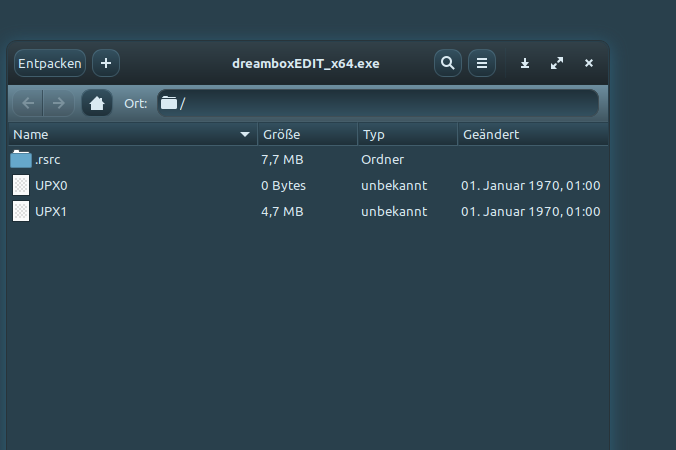Go back with the left arrow
The width and height of the screenshot is (676, 450).
pos(28,103)
